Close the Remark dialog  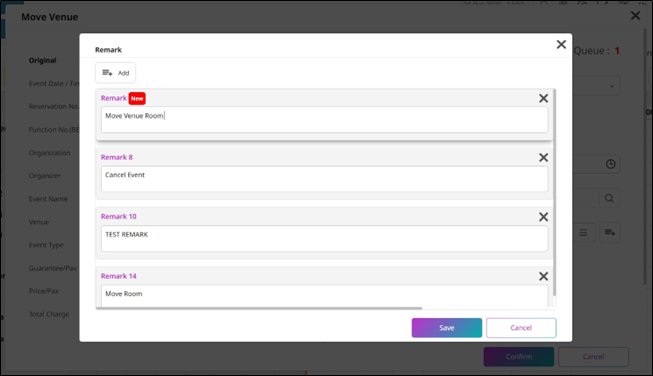coord(561,45)
